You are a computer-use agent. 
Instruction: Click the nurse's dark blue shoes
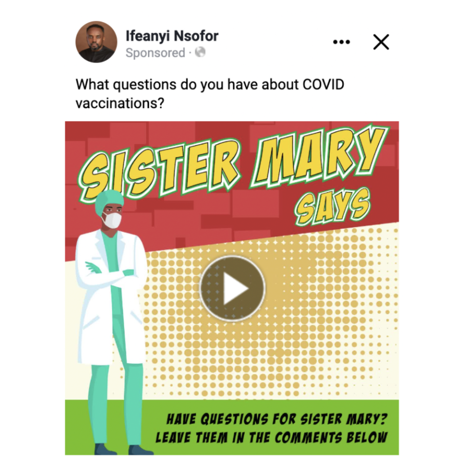(x=123, y=449)
